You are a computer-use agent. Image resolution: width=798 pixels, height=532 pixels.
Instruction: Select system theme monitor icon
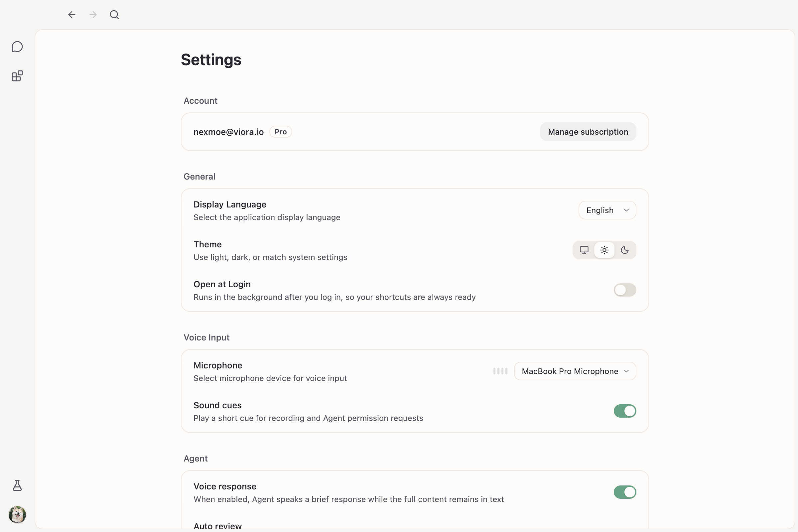coord(584,250)
